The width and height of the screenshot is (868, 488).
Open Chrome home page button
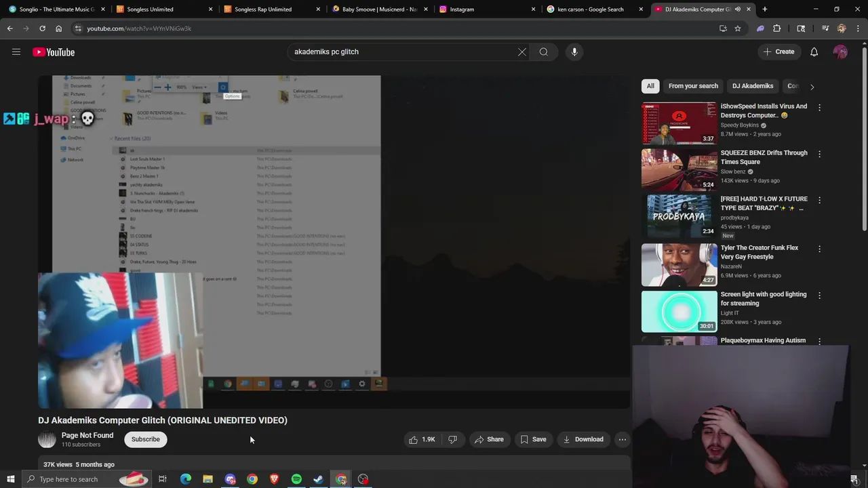point(58,28)
